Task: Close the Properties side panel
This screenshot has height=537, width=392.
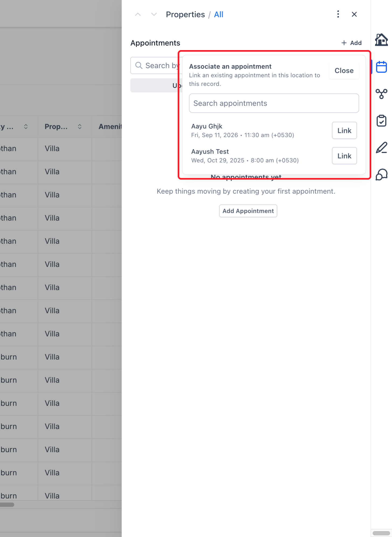Action: coord(354,14)
